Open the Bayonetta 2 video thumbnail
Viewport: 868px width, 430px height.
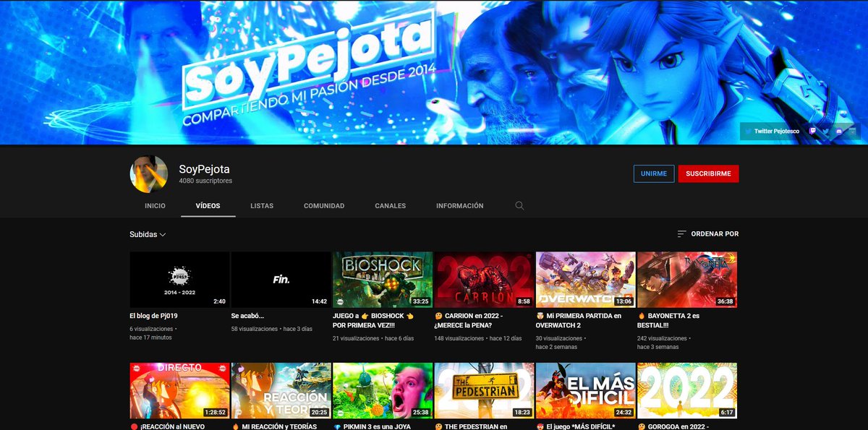point(687,280)
